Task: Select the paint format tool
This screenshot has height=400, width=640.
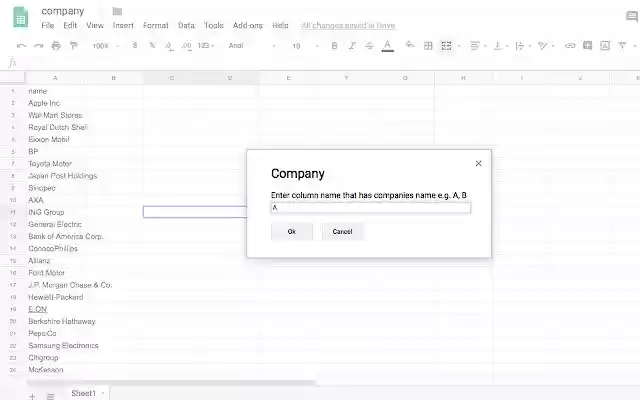Action: (73, 46)
